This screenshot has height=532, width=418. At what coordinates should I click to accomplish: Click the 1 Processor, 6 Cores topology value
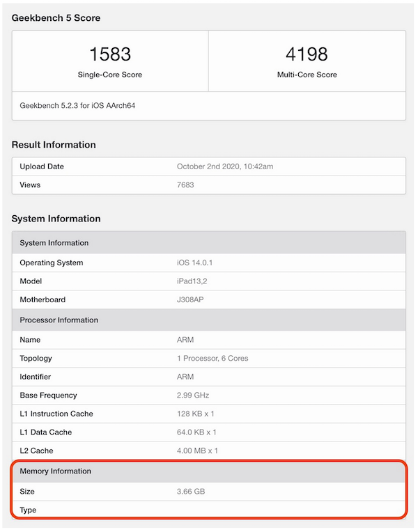coord(212,359)
